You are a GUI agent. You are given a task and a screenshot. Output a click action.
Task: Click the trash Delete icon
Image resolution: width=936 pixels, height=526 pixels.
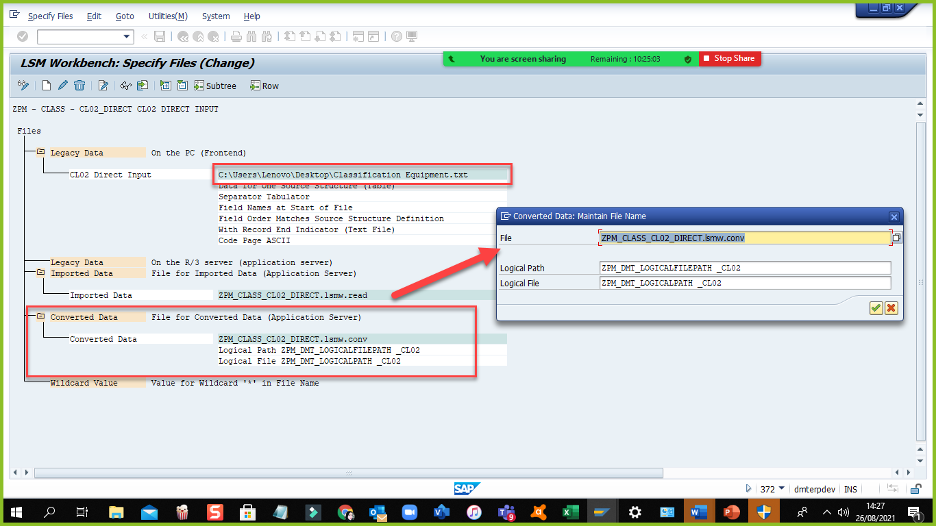pos(79,86)
